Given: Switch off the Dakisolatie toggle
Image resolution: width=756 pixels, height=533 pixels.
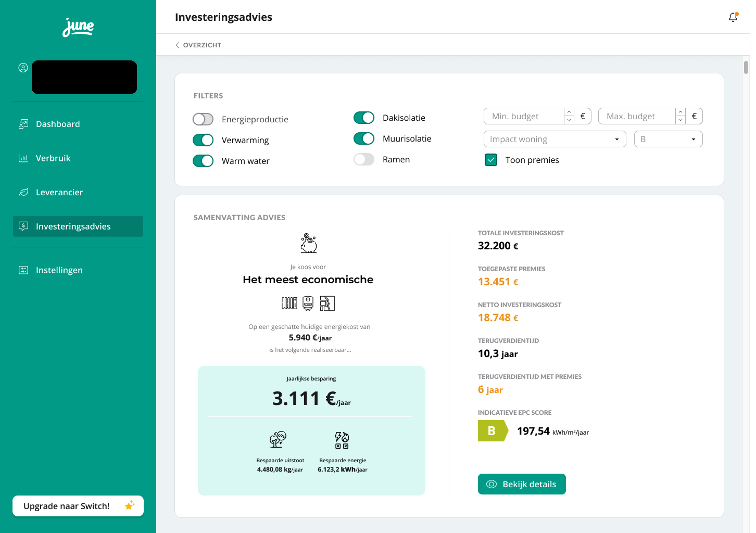Looking at the screenshot, I should coord(364,118).
